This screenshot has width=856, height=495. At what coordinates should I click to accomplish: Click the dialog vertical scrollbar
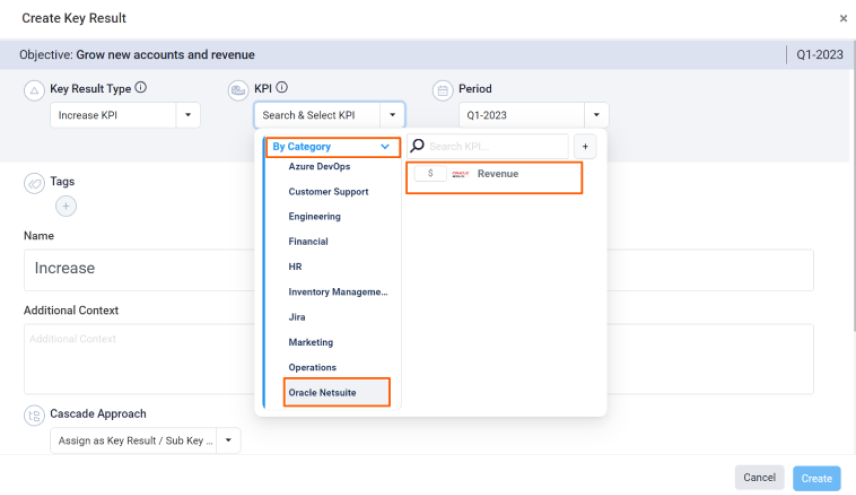pos(853,186)
